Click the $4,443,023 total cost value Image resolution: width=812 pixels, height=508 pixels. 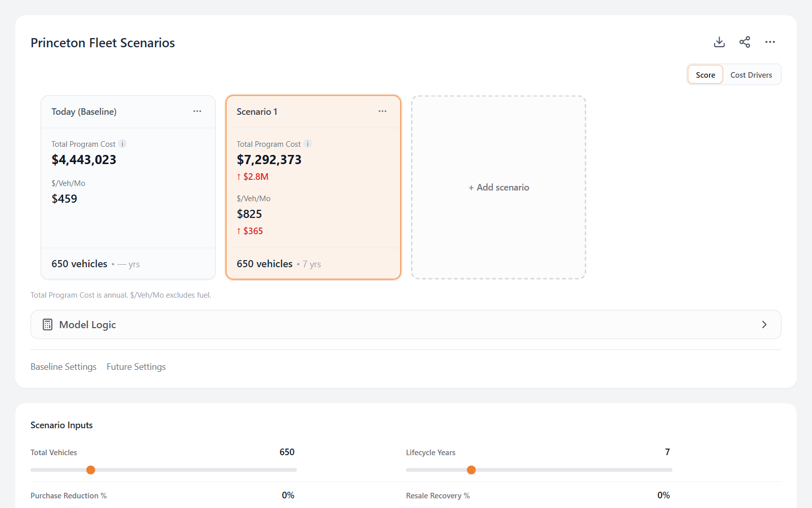click(x=84, y=160)
